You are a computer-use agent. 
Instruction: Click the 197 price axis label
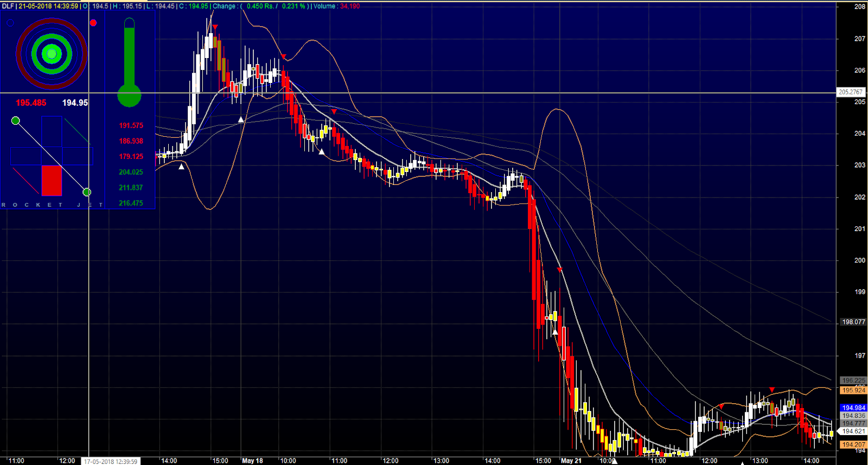point(860,356)
